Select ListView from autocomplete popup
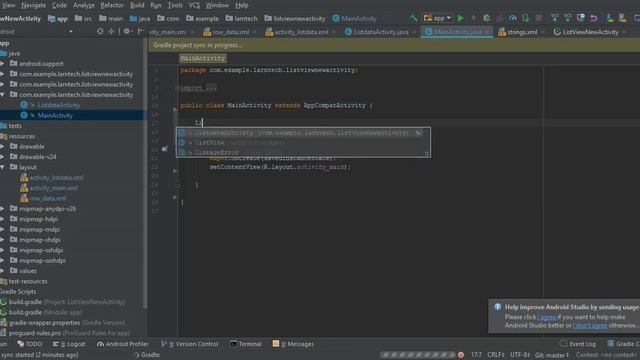This screenshot has height=360, width=640. (303, 142)
